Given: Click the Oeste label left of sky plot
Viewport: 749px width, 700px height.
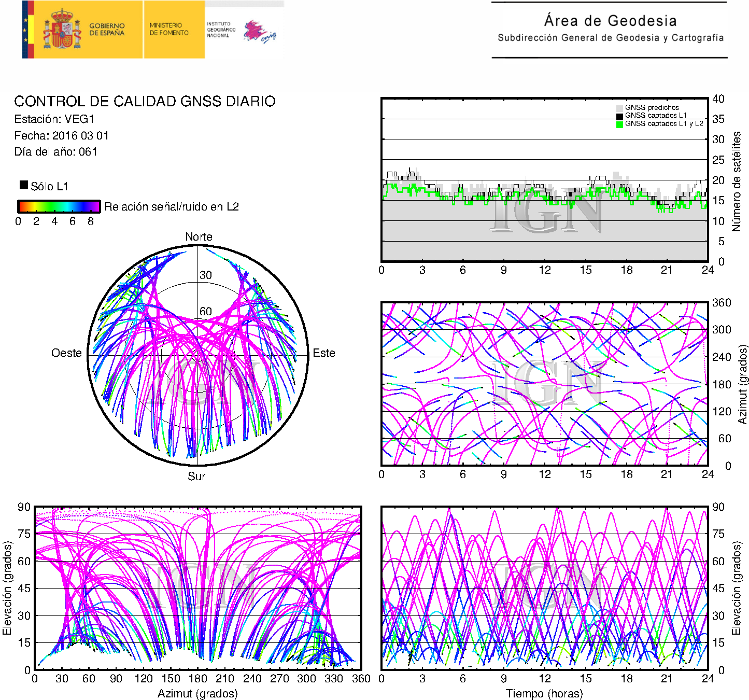Looking at the screenshot, I should pyautogui.click(x=66, y=353).
